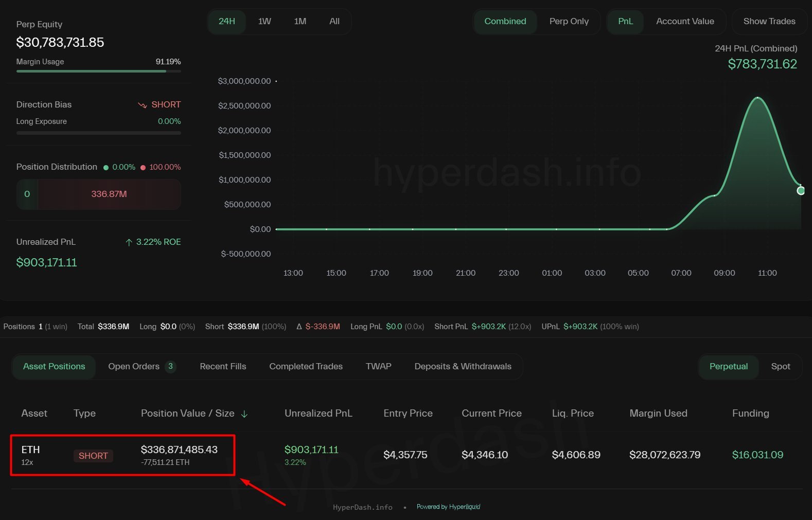Click the red 336.87M short distribution bar
This screenshot has height=520, width=812.
pos(109,194)
